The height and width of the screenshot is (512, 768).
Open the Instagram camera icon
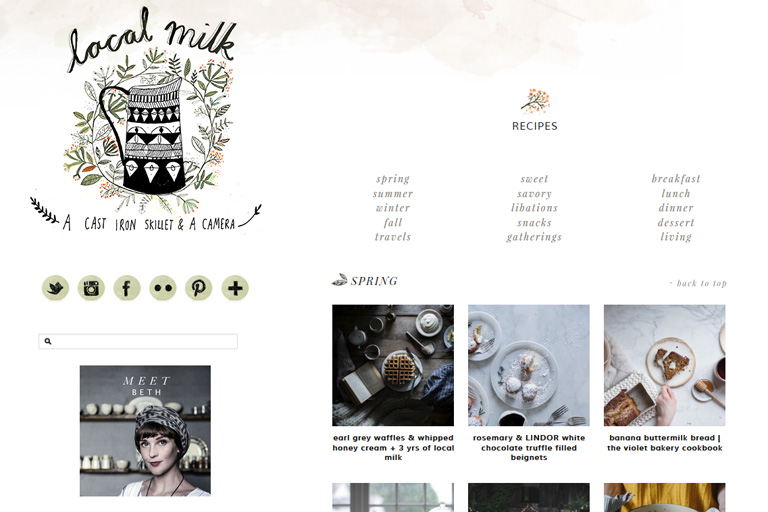(x=91, y=288)
